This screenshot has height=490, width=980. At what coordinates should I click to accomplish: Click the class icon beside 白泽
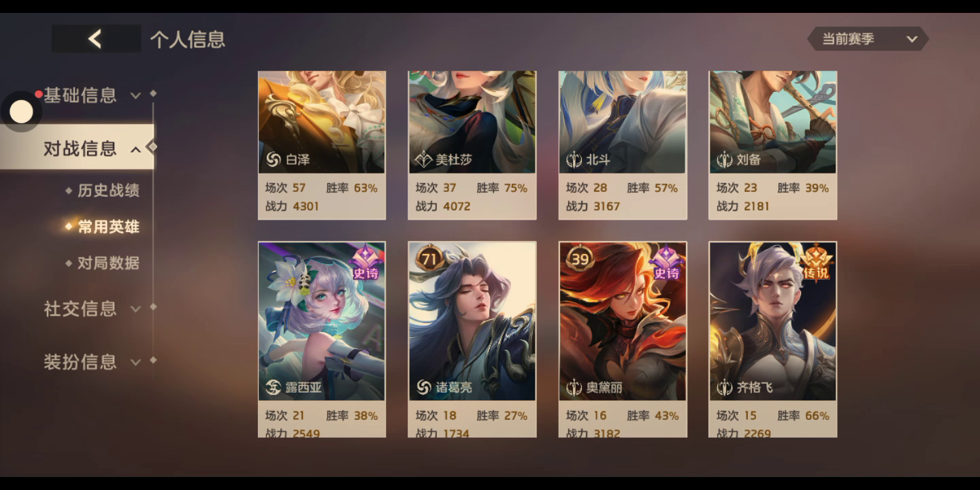(273, 159)
